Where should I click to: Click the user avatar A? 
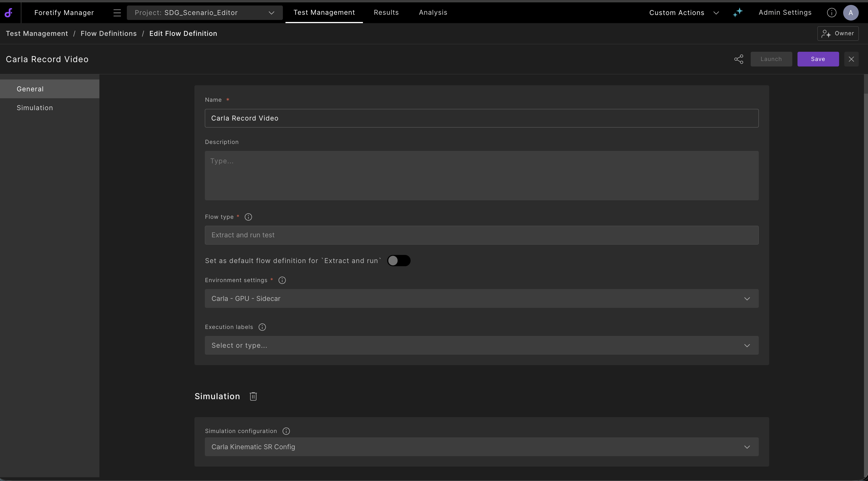coord(850,13)
